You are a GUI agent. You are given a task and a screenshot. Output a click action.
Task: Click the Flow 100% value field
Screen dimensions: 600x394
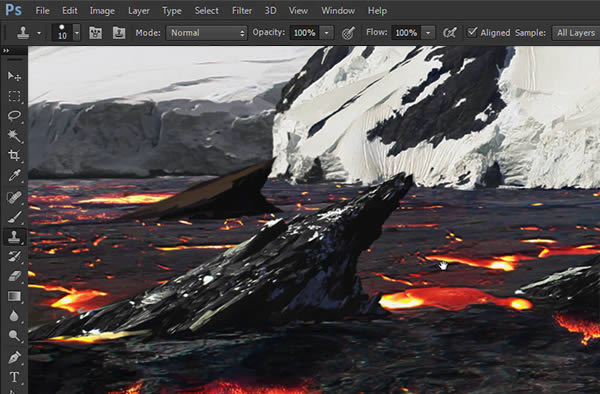(406, 33)
